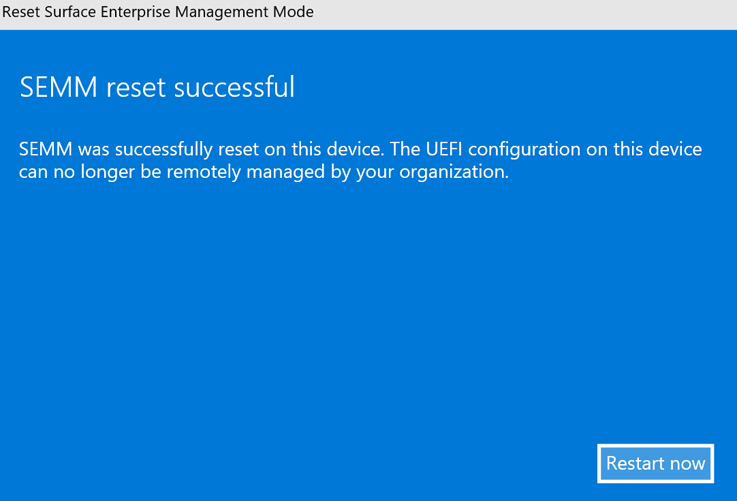The height and width of the screenshot is (501, 737).
Task: Click "Surface" in the title bar text
Action: point(75,12)
